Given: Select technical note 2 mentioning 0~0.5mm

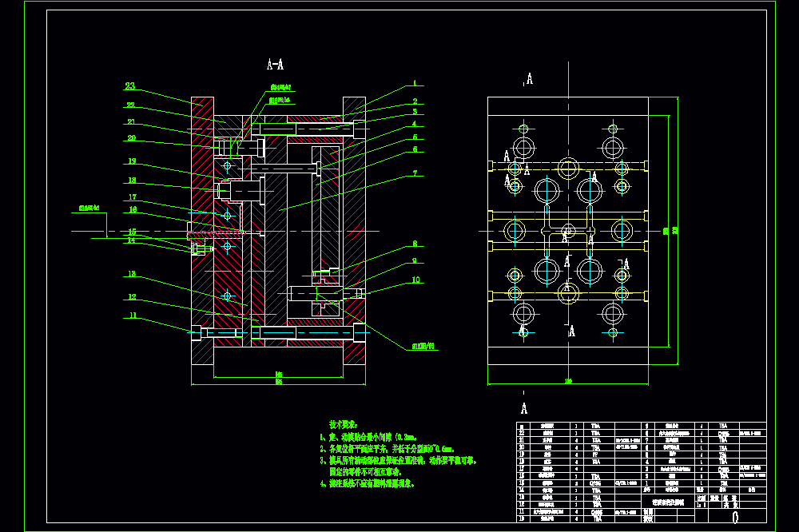Looking at the screenshot, I should pyautogui.click(x=387, y=449).
